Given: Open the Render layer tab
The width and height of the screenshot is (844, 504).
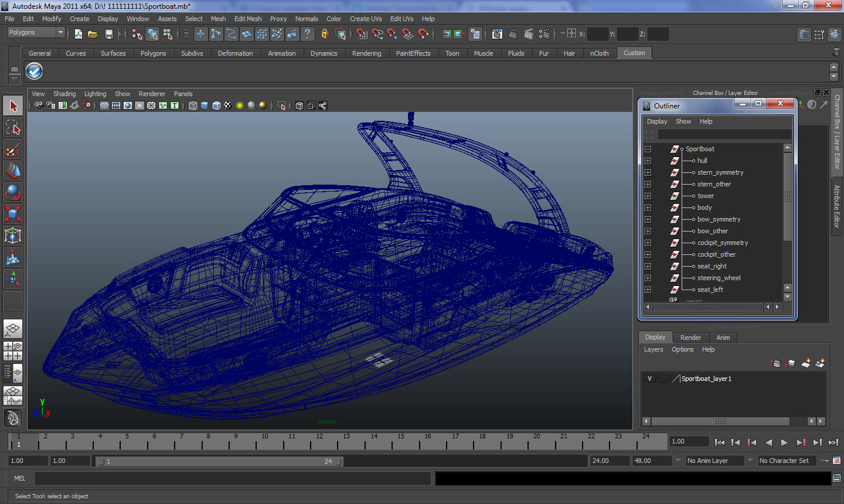Looking at the screenshot, I should pos(690,338).
